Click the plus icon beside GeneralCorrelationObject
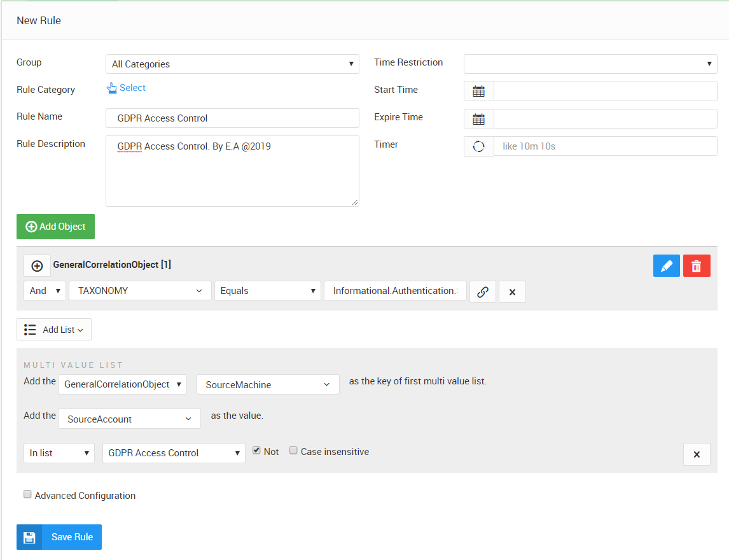Image resolution: width=729 pixels, height=560 pixels. tap(37, 266)
